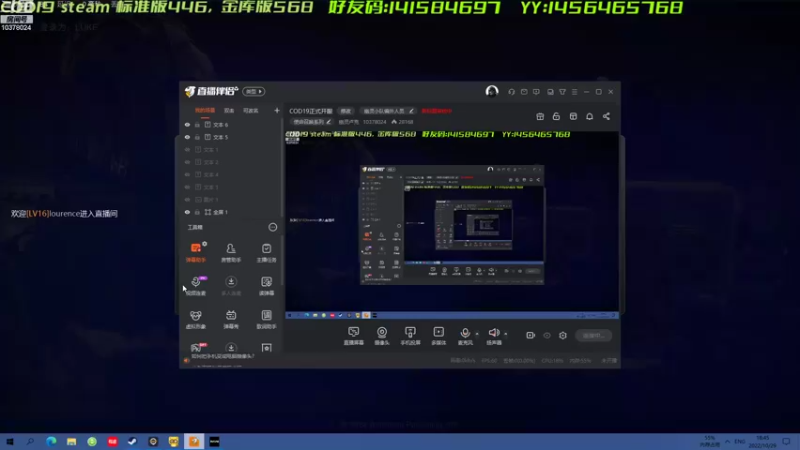Expand the speaker dropdown arrow
800x450 pixels.
(x=506, y=334)
